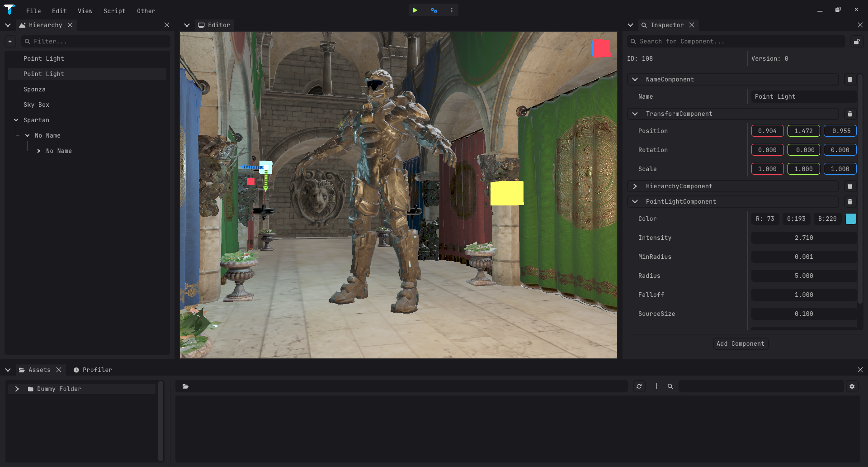Screen dimensions: 868x467
Task: Click Position Y value 1.472
Action: [x=803, y=131]
